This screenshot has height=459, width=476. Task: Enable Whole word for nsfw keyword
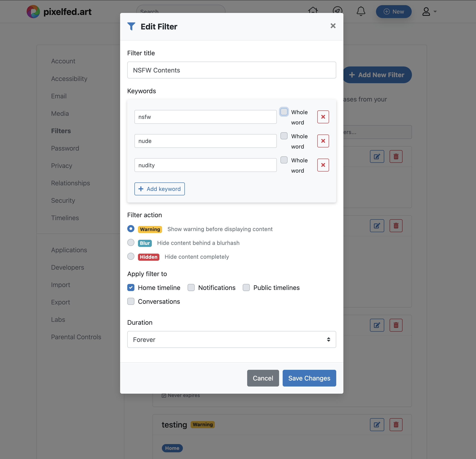(x=284, y=112)
